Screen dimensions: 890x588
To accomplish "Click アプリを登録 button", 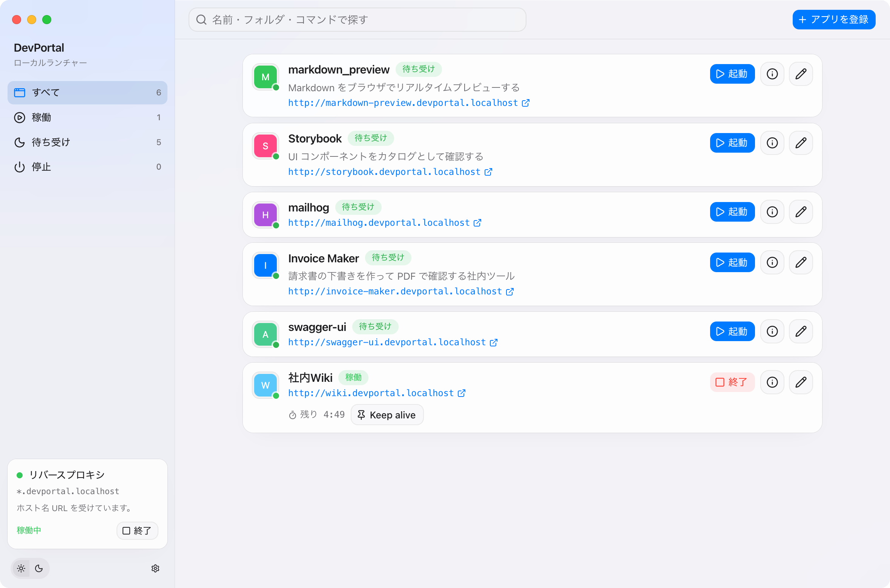I will pos(834,20).
